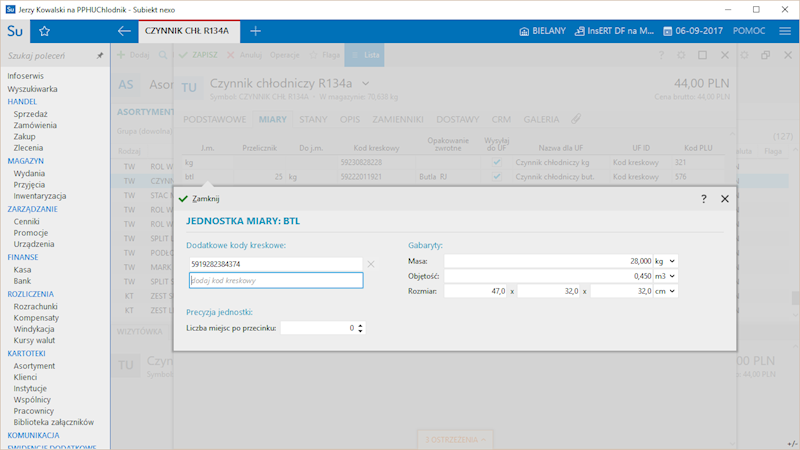Click the search magnifier in list toolbar
800x450 pixels.
pos(163,55)
